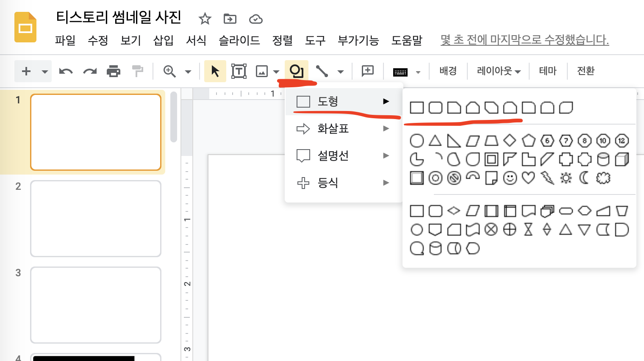Open the 정렬 menu
This screenshot has height=361, width=644.
click(x=283, y=40)
